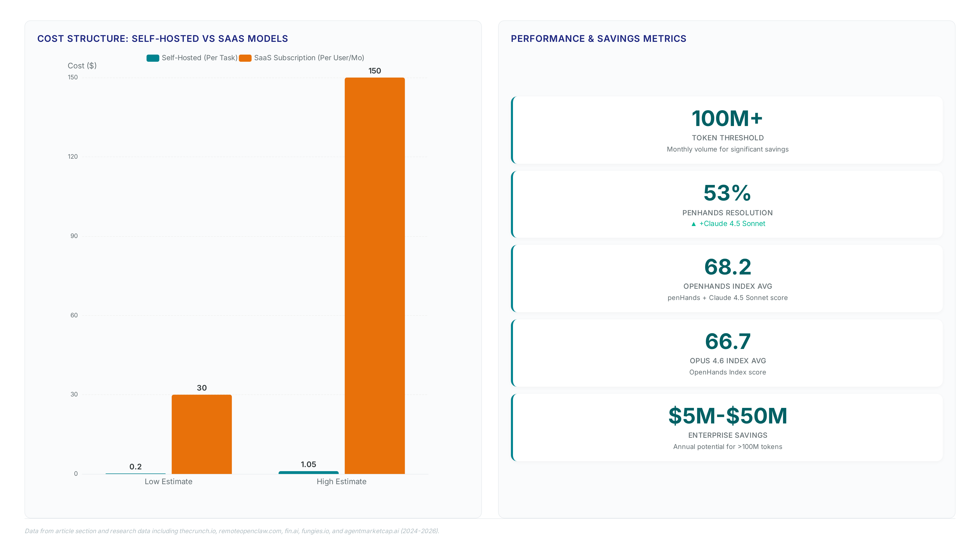Image resolution: width=980 pixels, height=551 pixels.
Task: Toggle the SaaS Subscription (Per User/Mo) legend label
Action: tap(309, 58)
